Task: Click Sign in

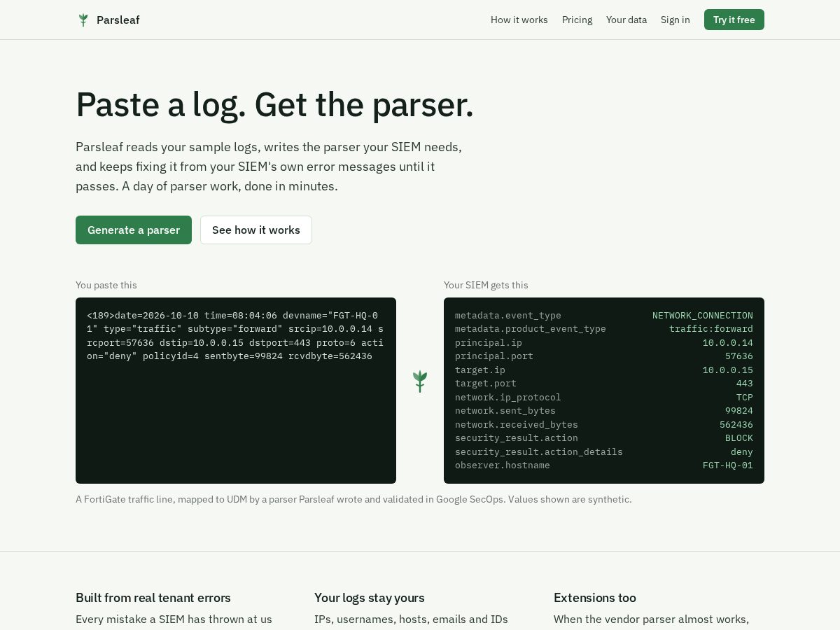Action: click(675, 20)
